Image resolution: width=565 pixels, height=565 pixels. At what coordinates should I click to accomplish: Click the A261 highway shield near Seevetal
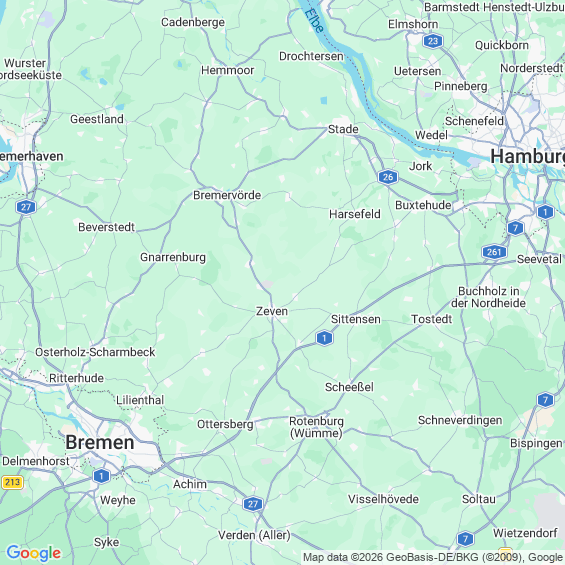click(494, 252)
